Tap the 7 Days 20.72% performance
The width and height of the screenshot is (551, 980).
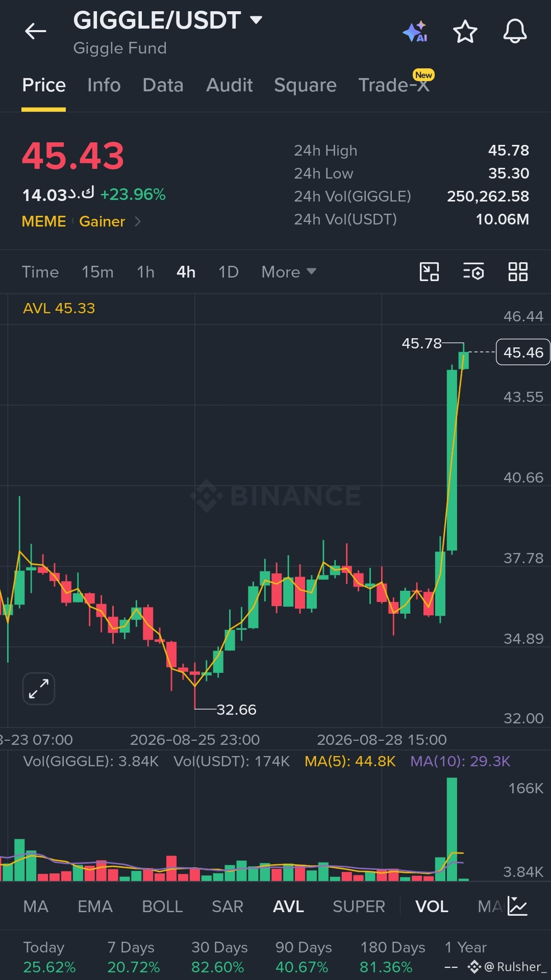[x=134, y=957]
